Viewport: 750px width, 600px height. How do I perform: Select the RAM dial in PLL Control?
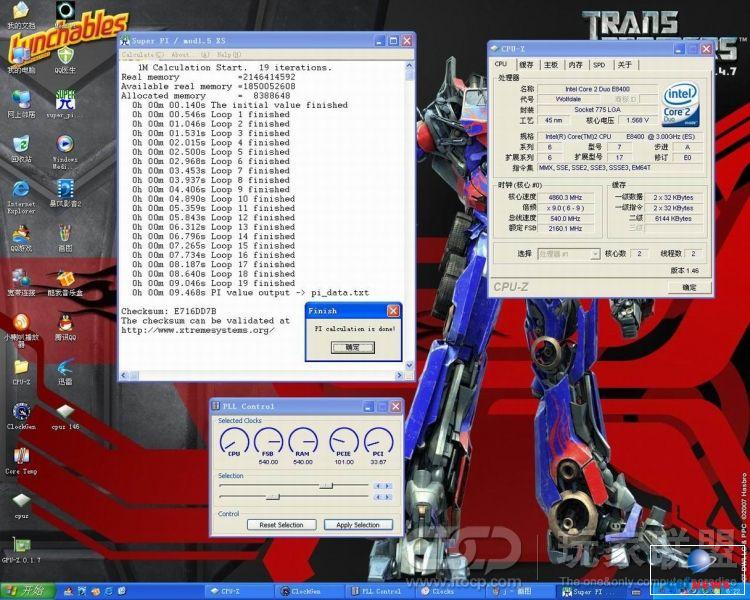tap(302, 441)
